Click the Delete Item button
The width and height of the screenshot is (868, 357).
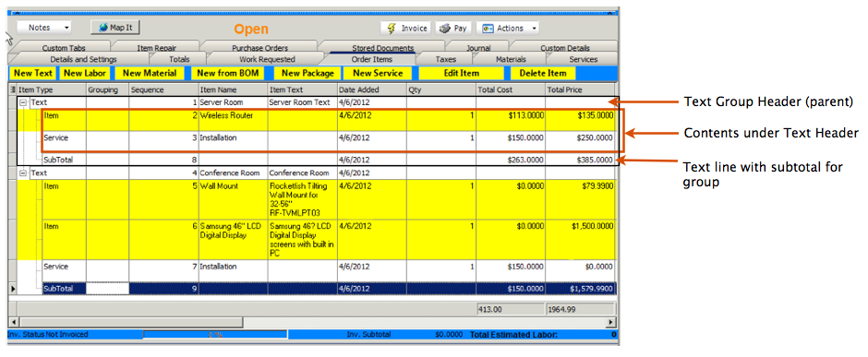543,73
